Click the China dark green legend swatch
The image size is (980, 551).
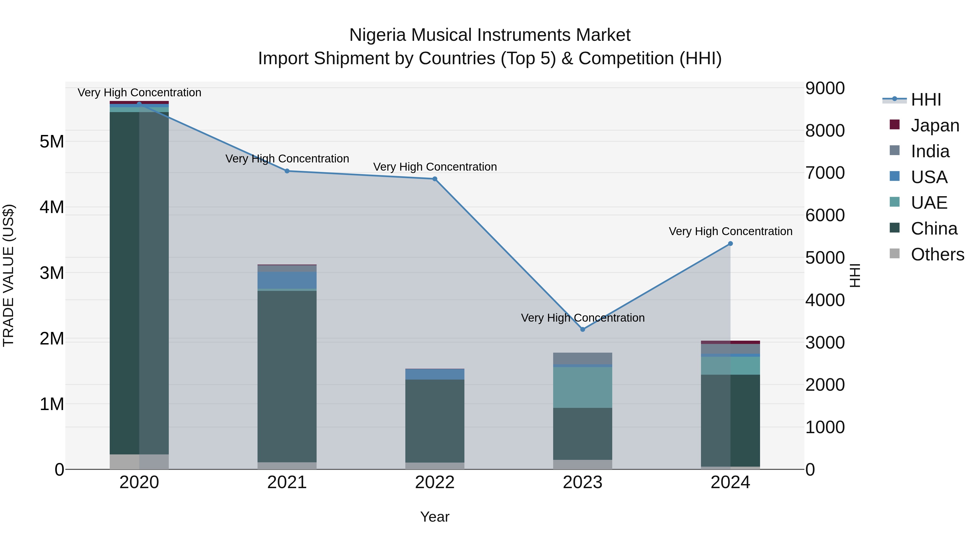tap(895, 228)
